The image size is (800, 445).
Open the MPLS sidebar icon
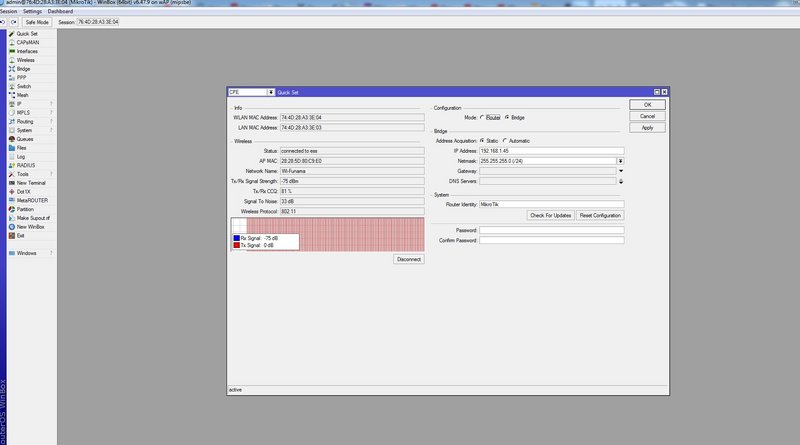click(12, 113)
